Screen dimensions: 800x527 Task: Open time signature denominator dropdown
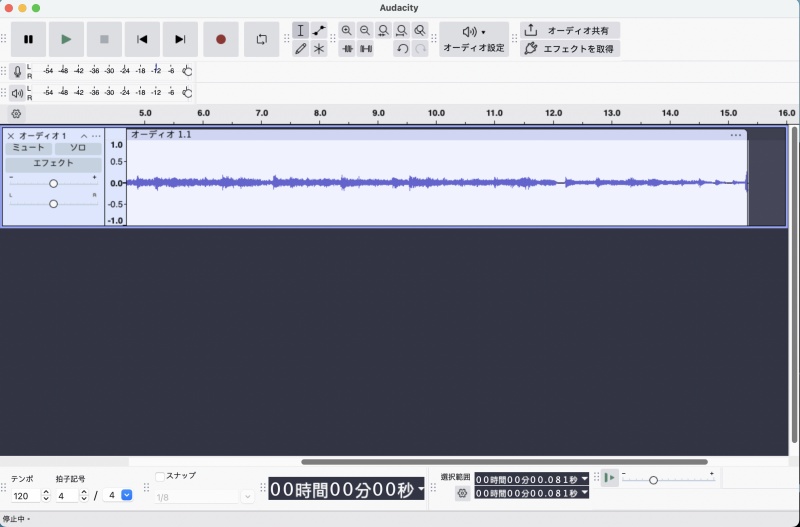click(127, 495)
